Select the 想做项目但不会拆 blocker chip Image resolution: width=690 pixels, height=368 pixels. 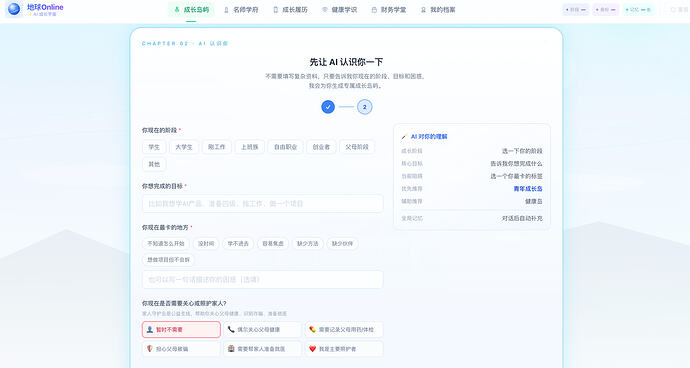(x=169, y=260)
